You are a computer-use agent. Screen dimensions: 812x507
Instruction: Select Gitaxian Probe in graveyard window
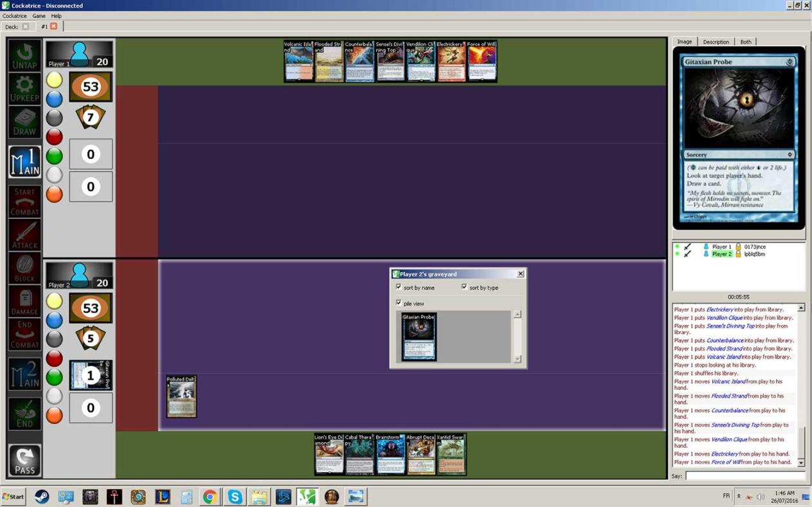[x=419, y=336]
